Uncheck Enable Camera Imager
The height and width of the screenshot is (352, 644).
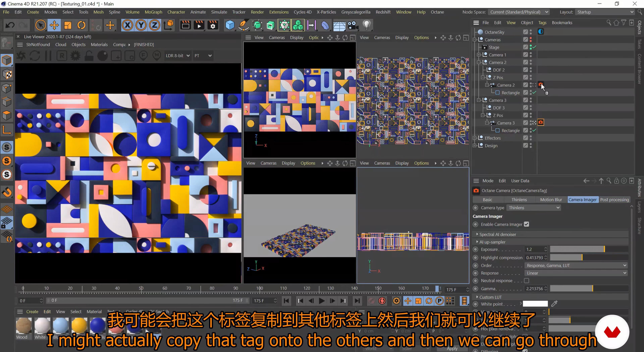pos(526,224)
